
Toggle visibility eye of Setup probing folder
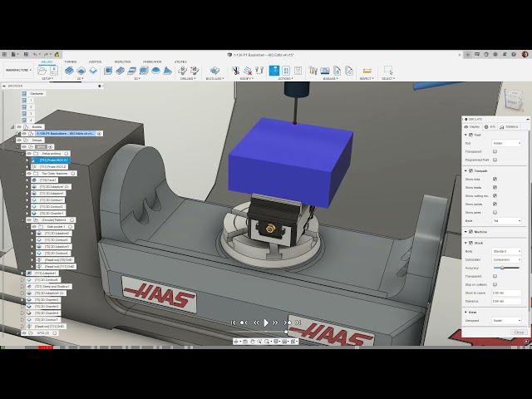coord(29,153)
